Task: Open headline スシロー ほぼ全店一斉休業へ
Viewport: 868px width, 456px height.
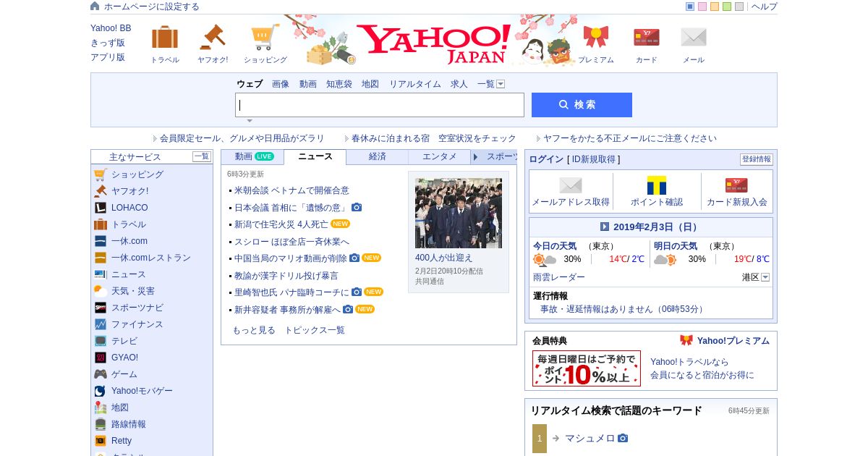Action: click(292, 242)
